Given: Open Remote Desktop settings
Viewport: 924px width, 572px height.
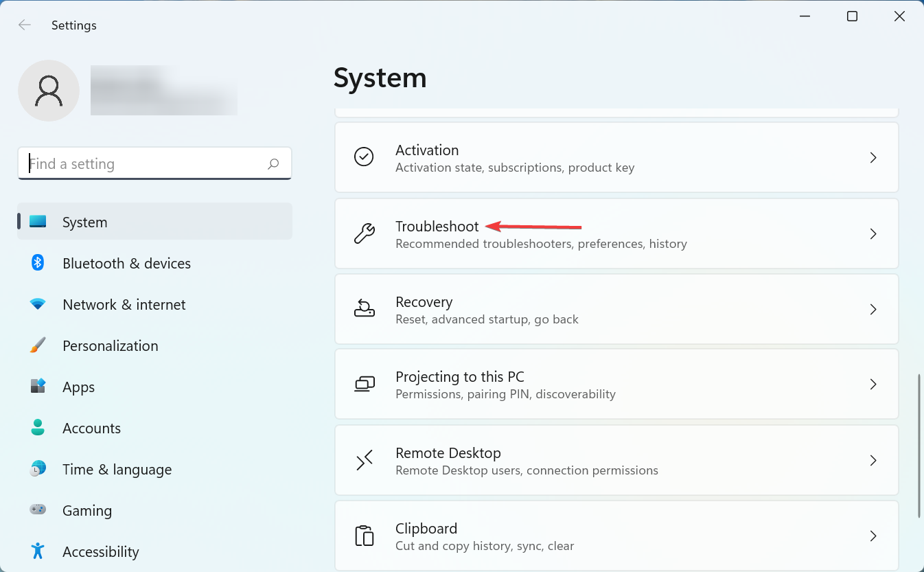Looking at the screenshot, I should (616, 460).
